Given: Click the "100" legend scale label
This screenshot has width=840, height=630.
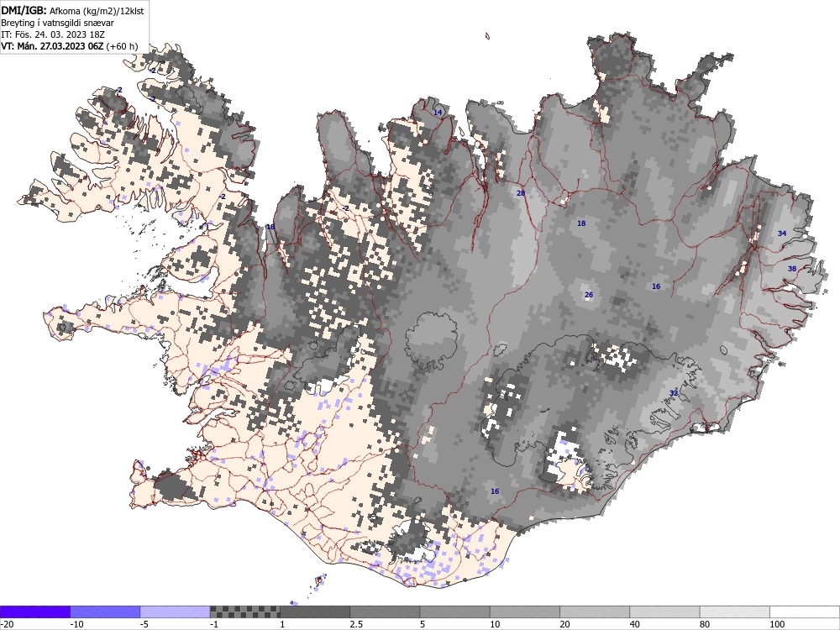Looking at the screenshot, I should click(x=777, y=625).
